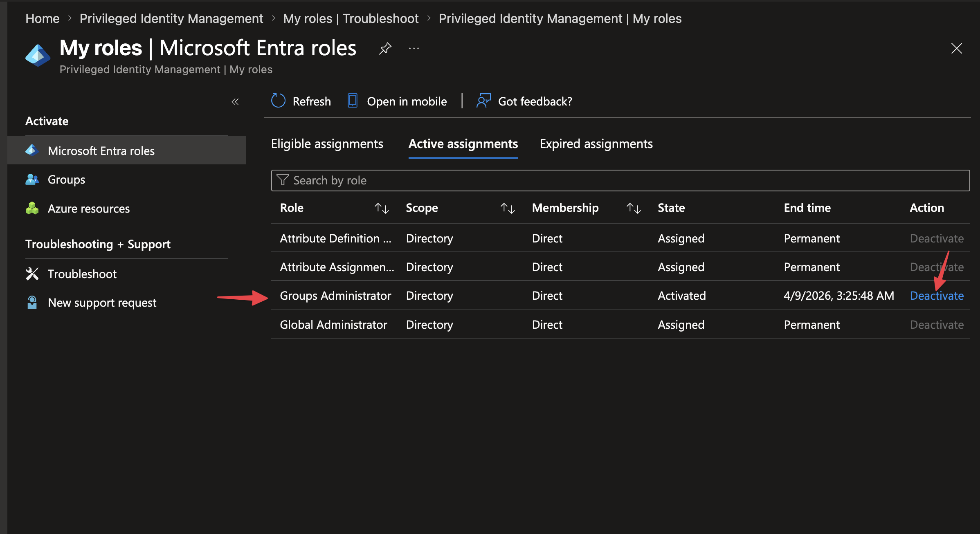Click the Role column header
This screenshot has width=980, height=534.
point(292,208)
